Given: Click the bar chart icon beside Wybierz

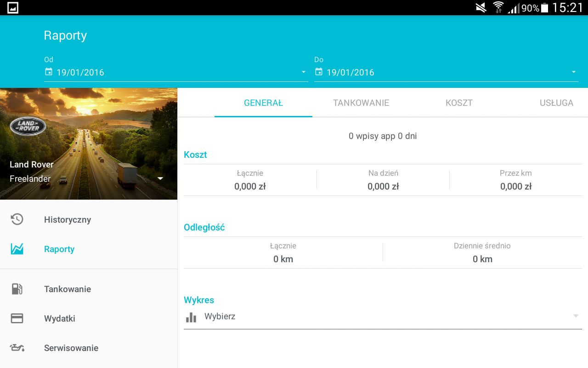Looking at the screenshot, I should click(x=191, y=317).
